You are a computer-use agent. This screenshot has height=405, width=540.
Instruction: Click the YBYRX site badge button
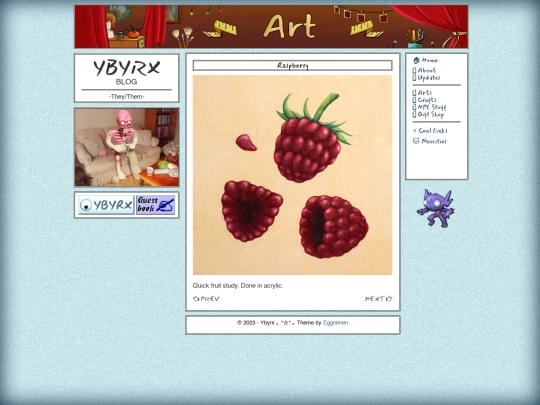click(106, 205)
